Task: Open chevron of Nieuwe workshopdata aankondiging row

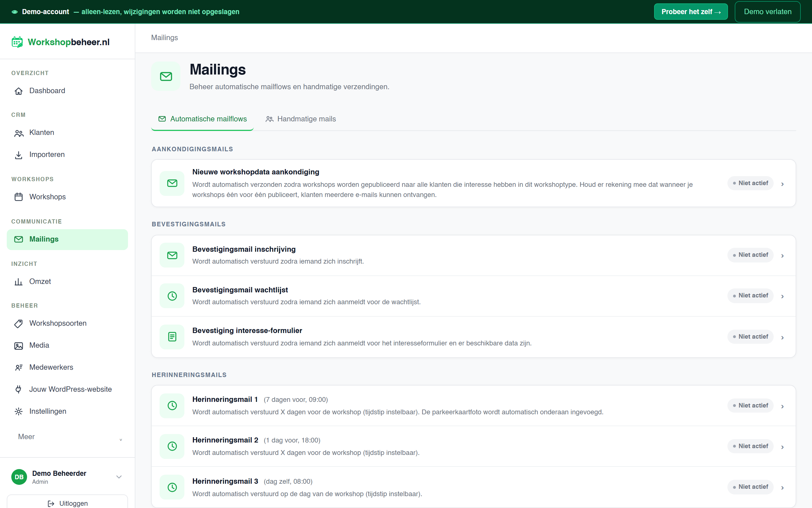Action: (x=782, y=184)
